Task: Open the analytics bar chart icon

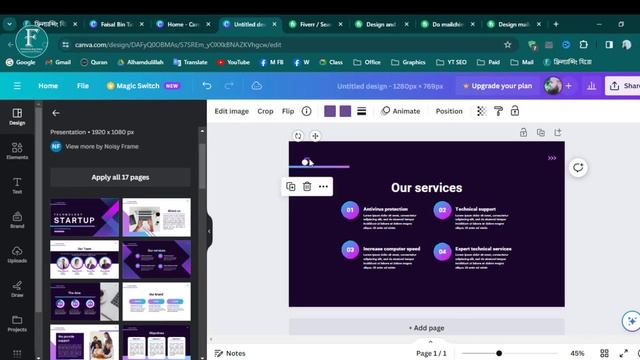Action: 591,86
